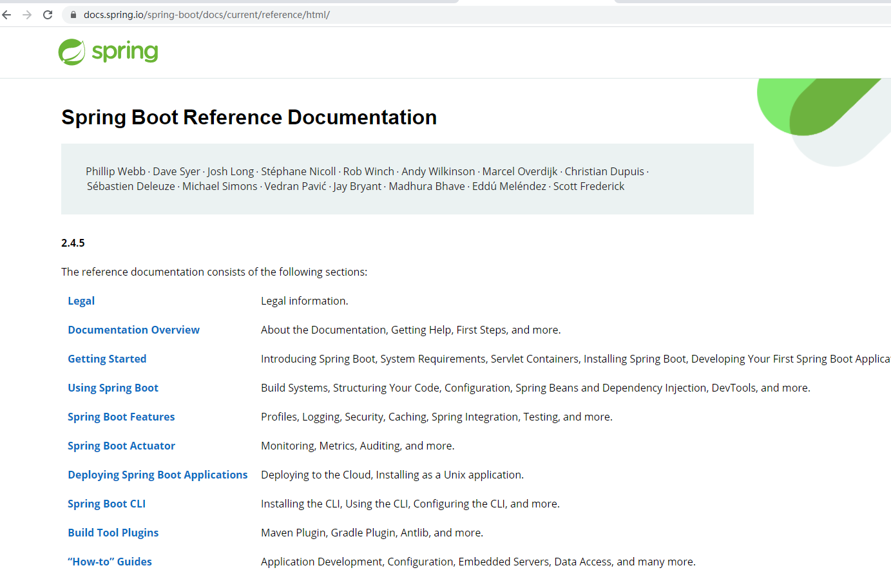891x588 pixels.
Task: Open the Getting Started link
Action: (107, 359)
